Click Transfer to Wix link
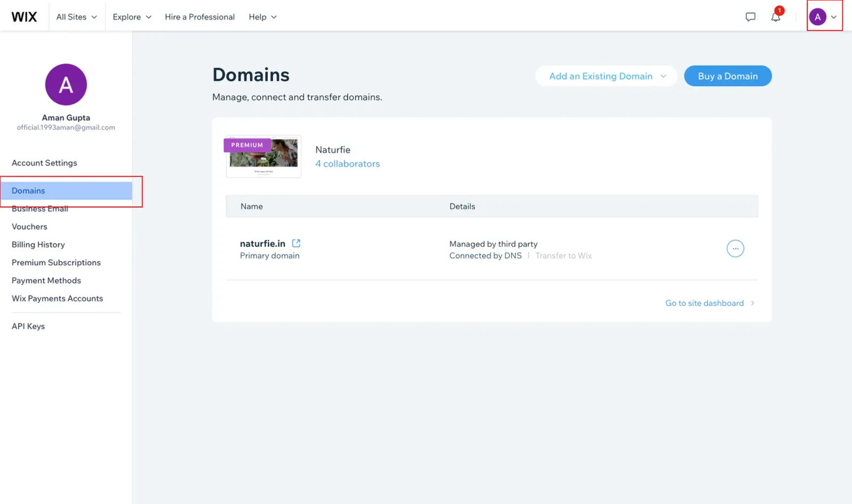852x504 pixels. coord(563,256)
